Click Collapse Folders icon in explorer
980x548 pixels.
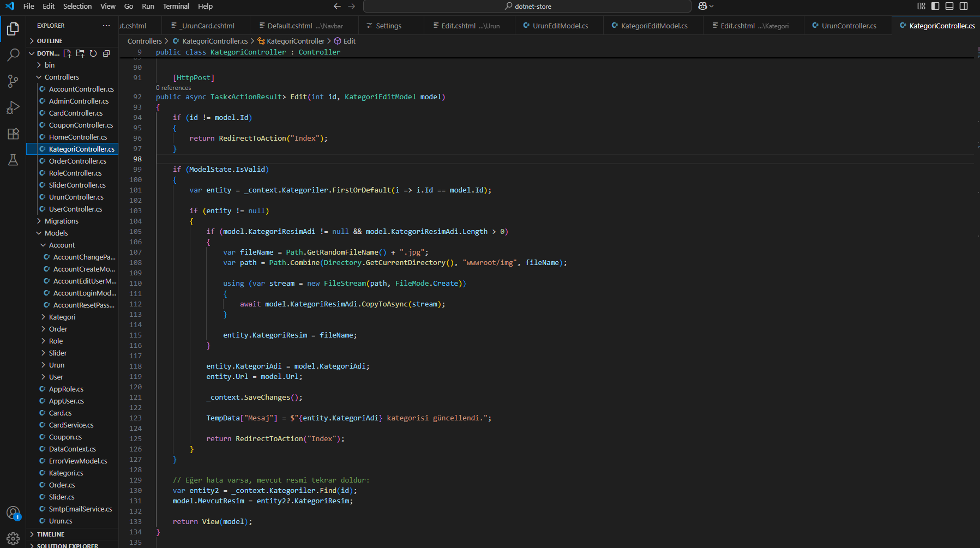106,53
